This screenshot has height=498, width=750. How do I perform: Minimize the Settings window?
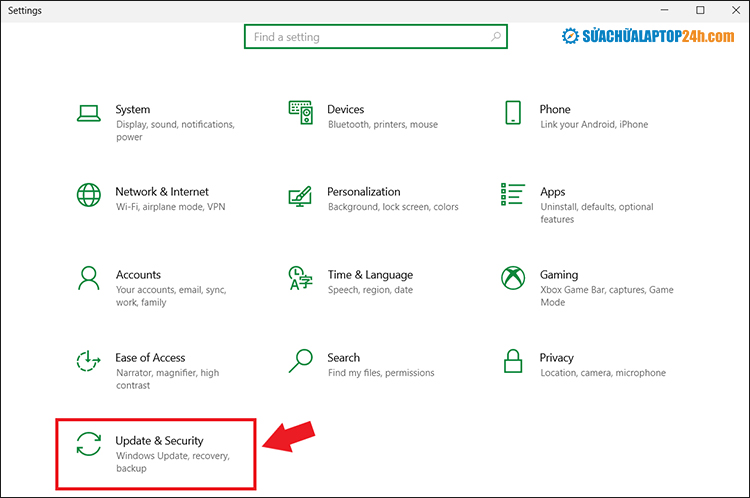[x=664, y=10]
